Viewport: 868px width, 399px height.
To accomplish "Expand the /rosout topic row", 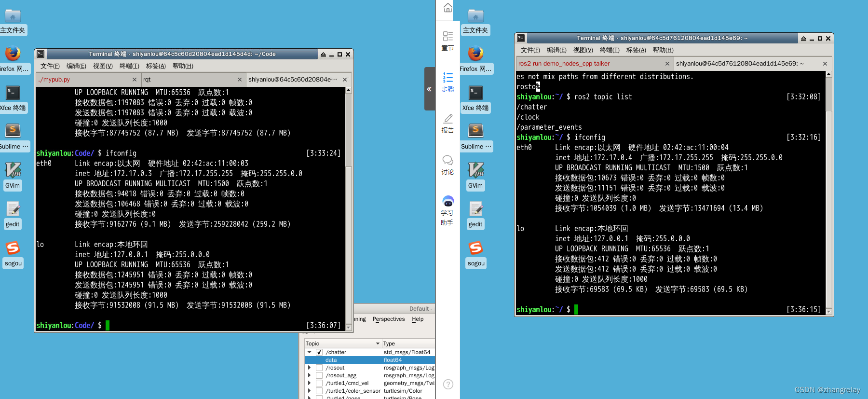I will coord(310,368).
